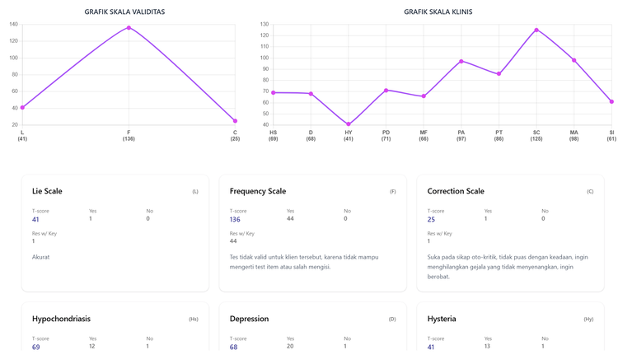Select the Correction Scale card title
Image resolution: width=618 pixels, height=364 pixels.
[456, 191]
